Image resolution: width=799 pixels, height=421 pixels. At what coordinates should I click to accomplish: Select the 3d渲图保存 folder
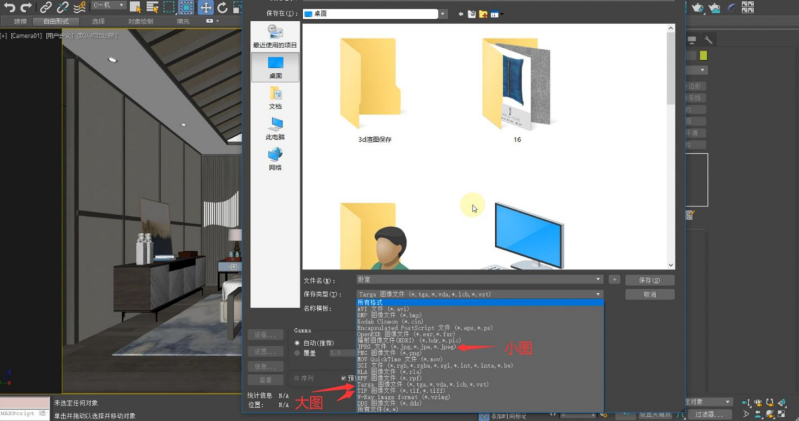pyautogui.click(x=375, y=90)
